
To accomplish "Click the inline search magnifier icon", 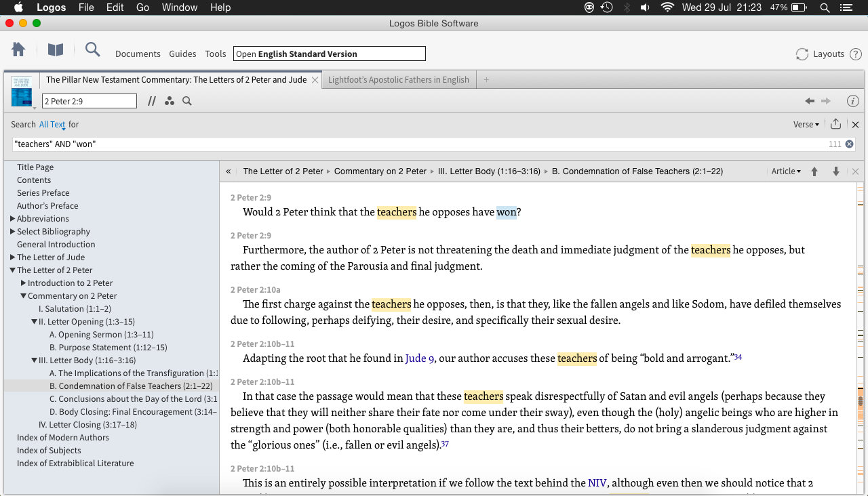I will [187, 102].
